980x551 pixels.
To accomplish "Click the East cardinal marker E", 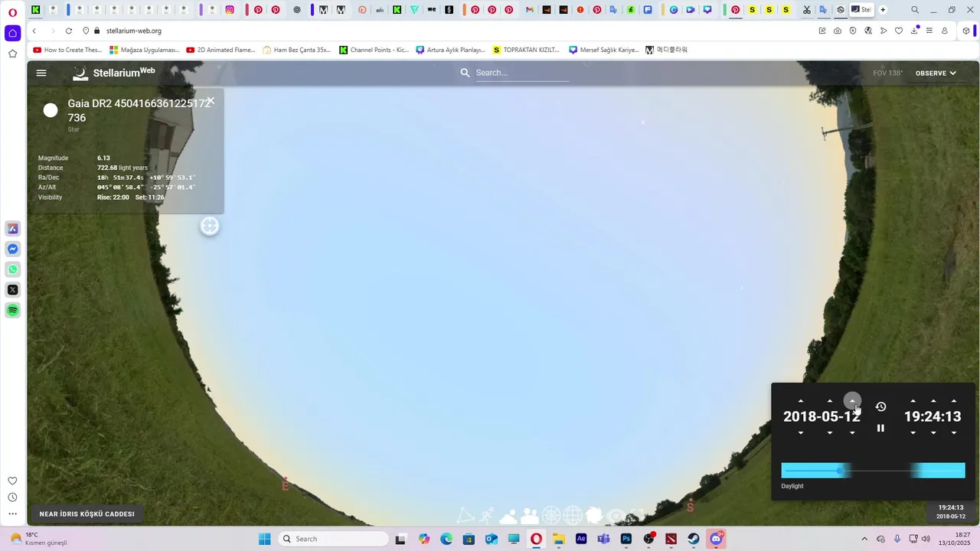I will pos(285,484).
